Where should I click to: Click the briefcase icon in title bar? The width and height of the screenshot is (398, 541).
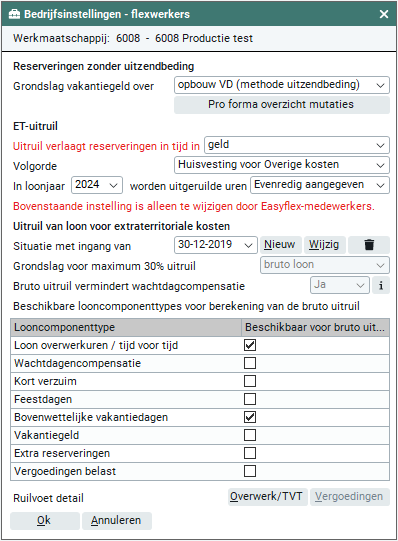(14, 14)
